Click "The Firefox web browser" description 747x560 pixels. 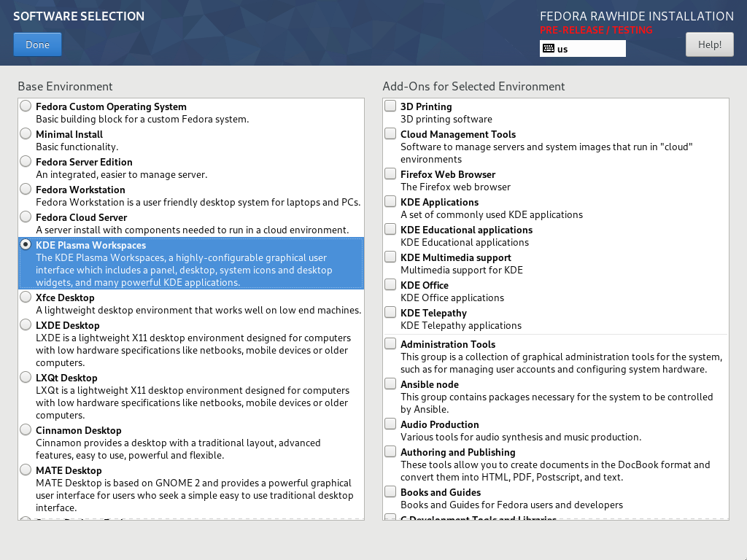coord(455,187)
